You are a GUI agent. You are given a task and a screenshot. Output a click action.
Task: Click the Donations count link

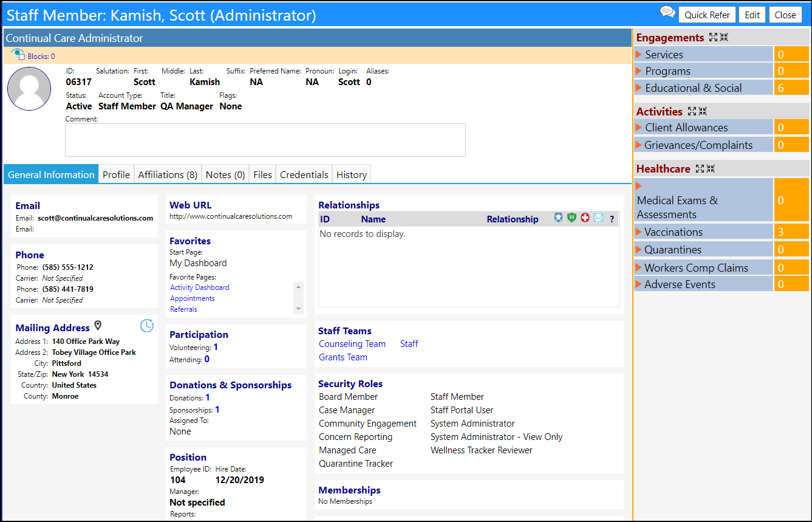(208, 397)
